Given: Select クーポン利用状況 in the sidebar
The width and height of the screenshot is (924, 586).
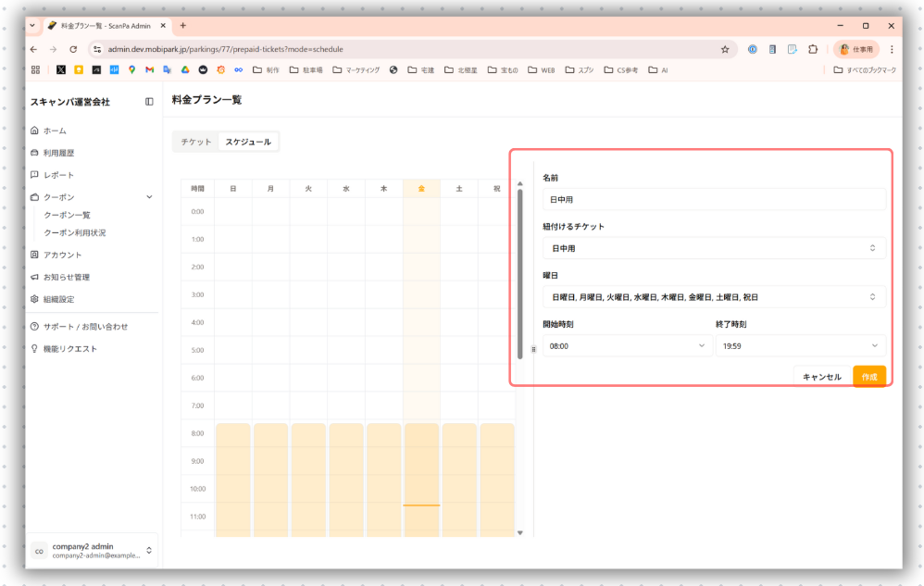Looking at the screenshot, I should coord(75,232).
